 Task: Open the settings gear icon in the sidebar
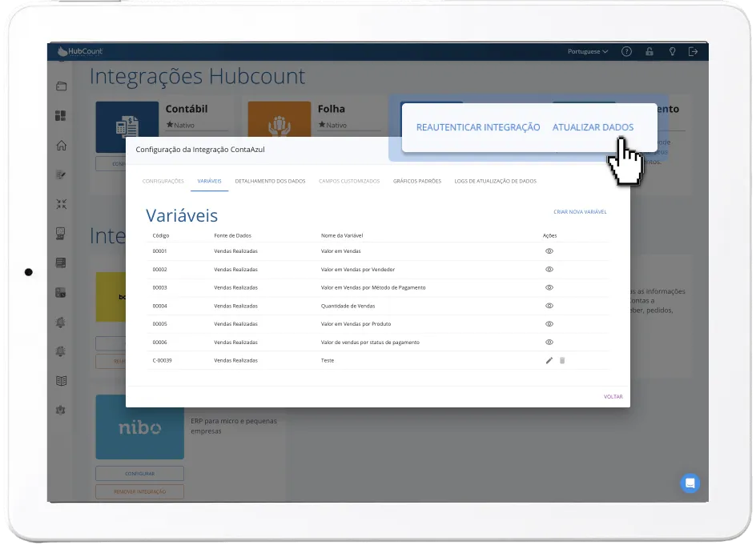click(x=61, y=410)
